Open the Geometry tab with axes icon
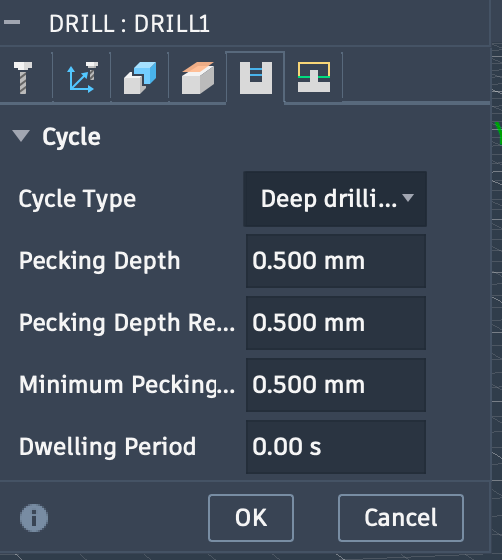Viewport: 502px width, 560px height. [82, 78]
